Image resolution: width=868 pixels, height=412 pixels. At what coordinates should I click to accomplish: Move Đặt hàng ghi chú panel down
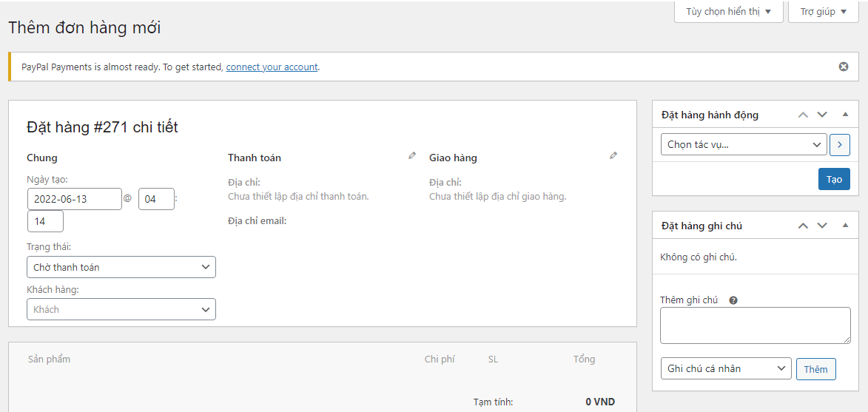coord(822,226)
